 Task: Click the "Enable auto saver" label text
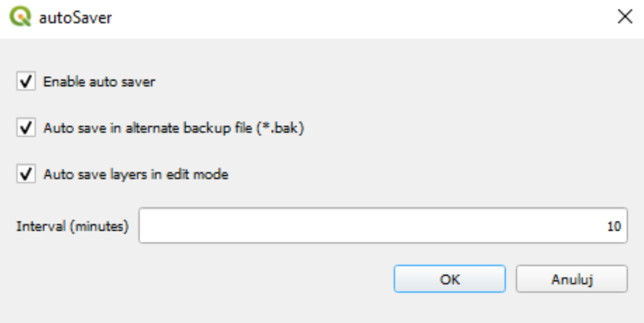pyautogui.click(x=99, y=81)
